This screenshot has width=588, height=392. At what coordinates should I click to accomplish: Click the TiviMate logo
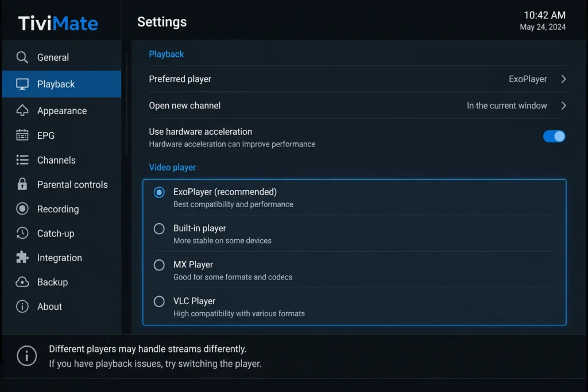tap(58, 23)
